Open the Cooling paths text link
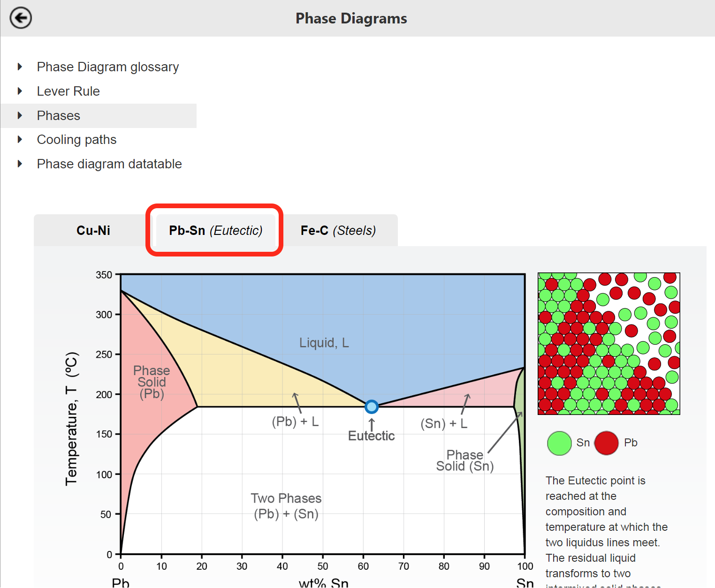The image size is (715, 588). point(76,140)
